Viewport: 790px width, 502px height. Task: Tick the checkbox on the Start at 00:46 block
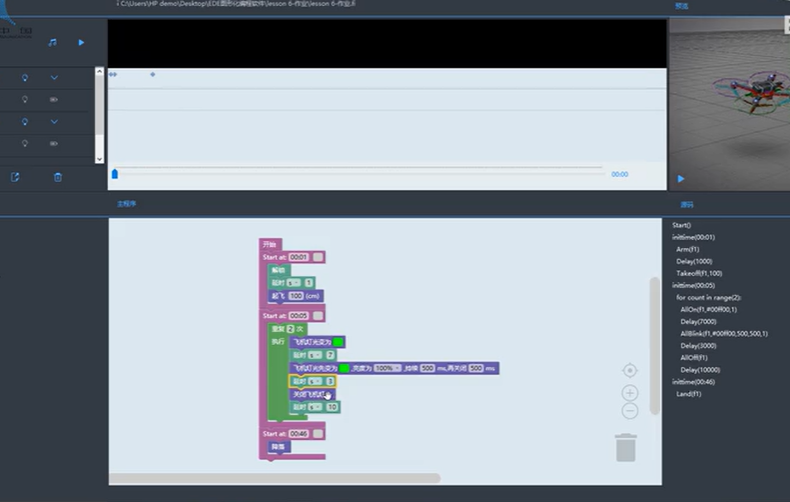pos(318,433)
